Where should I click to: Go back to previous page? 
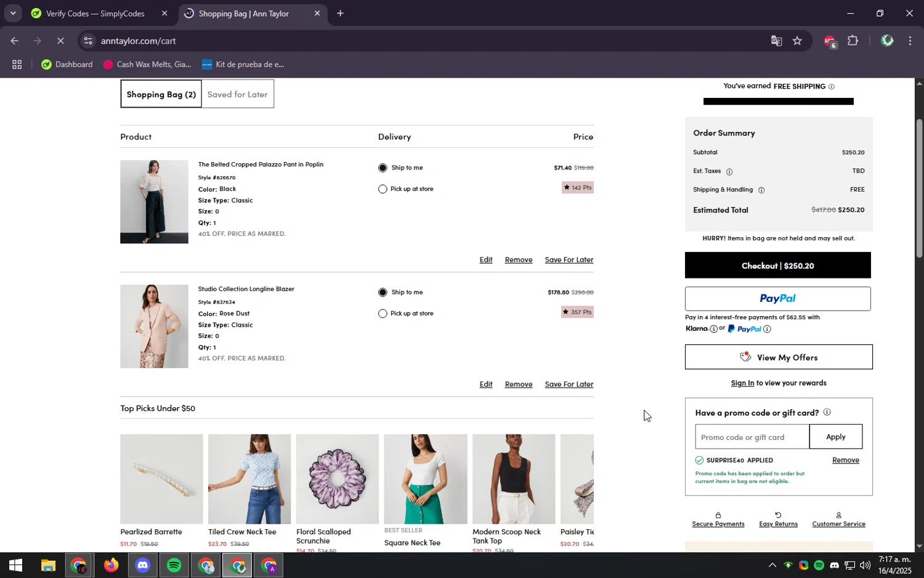(14, 41)
